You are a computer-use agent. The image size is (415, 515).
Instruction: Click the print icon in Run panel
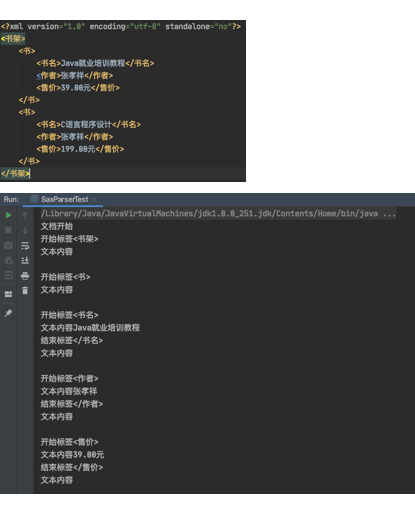25,276
